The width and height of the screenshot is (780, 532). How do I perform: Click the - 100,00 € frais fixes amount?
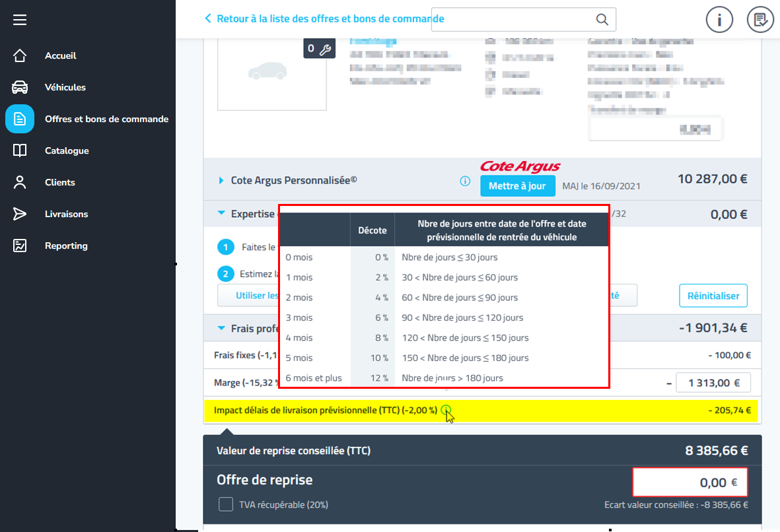[730, 355]
